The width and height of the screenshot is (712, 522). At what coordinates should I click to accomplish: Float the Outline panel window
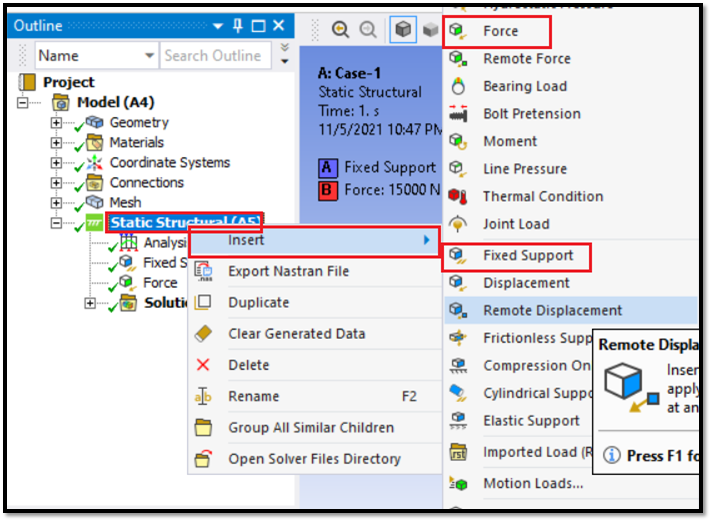258,26
